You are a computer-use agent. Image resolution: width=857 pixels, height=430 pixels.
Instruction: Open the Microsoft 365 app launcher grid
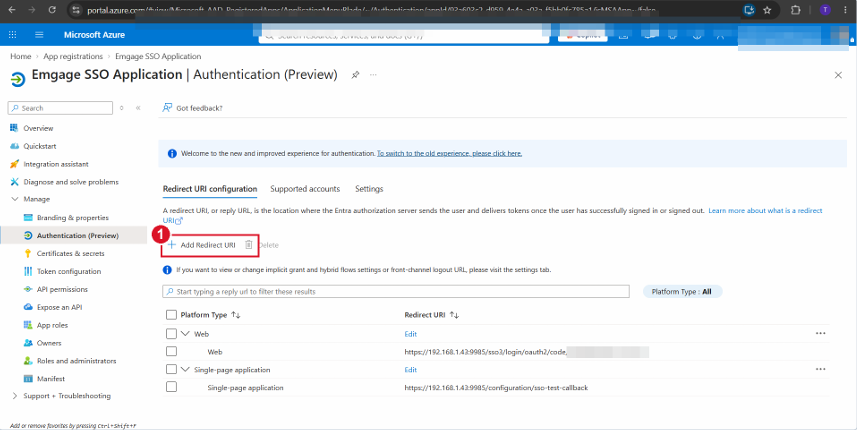point(13,35)
